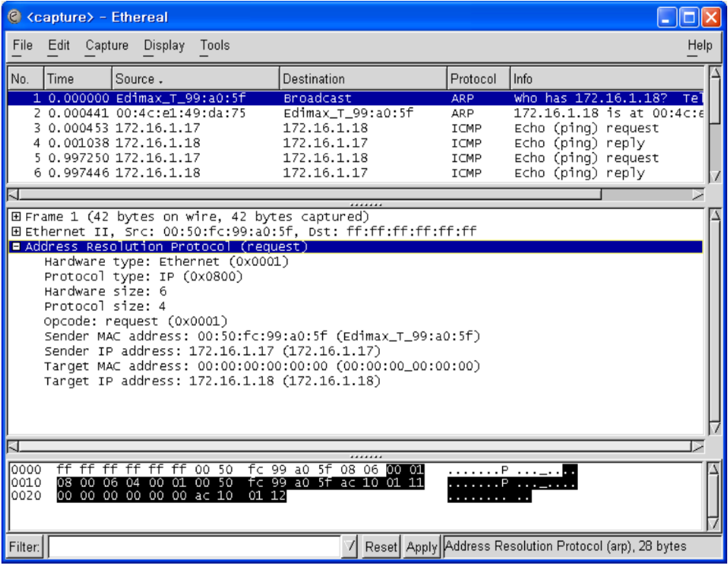Image resolution: width=728 pixels, height=566 pixels.
Task: Expand the Ethernet II tree node
Action: point(17,231)
